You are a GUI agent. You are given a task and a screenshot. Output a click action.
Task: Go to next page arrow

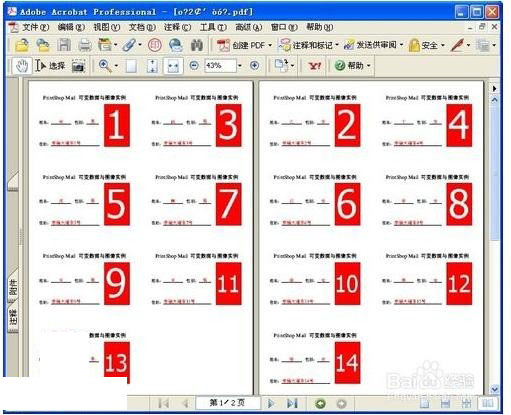click(x=271, y=403)
